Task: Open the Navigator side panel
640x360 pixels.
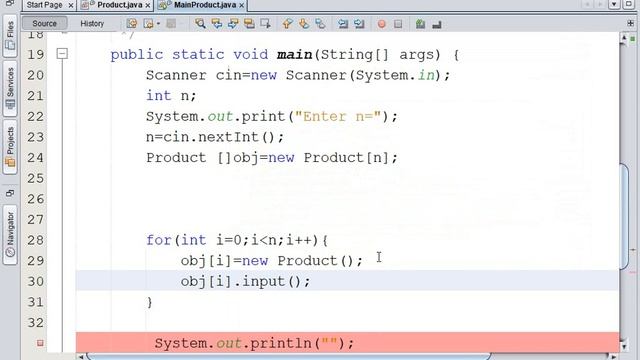Action: (x=10, y=235)
